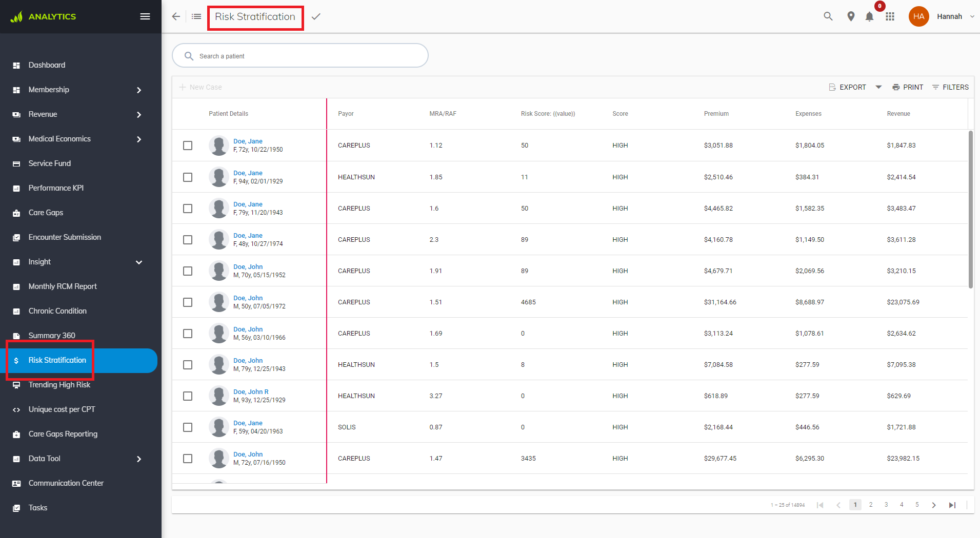Image resolution: width=980 pixels, height=538 pixels.
Task: Open patient link Doe, John R
Action: (x=251, y=392)
